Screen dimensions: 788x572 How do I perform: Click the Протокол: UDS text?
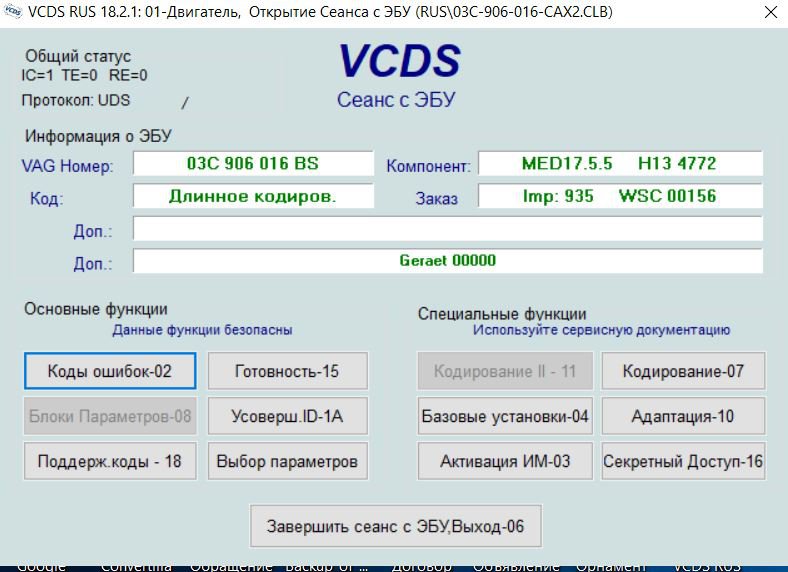coord(76,100)
